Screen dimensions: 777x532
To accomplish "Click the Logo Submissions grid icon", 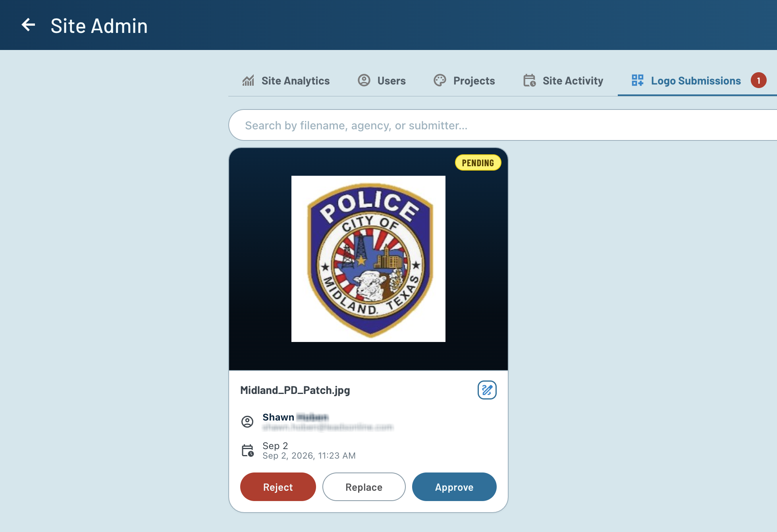I will point(638,81).
